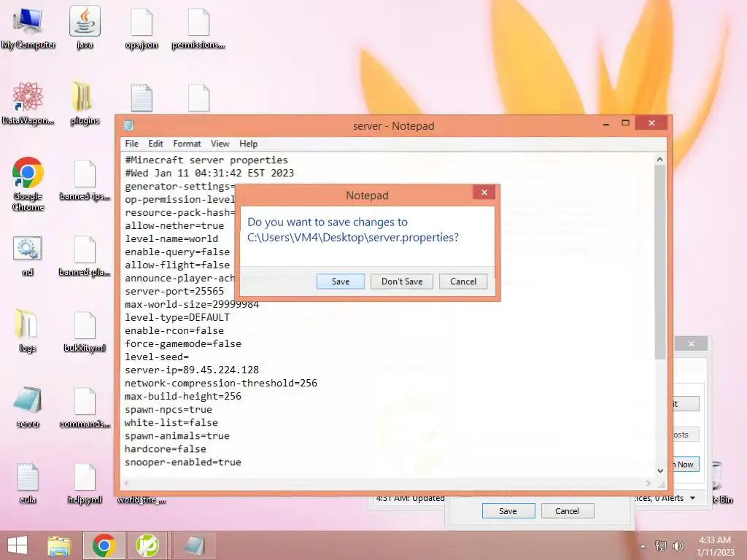The image size is (747, 560).
Task: Click Cancel in the background window
Action: coord(567,511)
